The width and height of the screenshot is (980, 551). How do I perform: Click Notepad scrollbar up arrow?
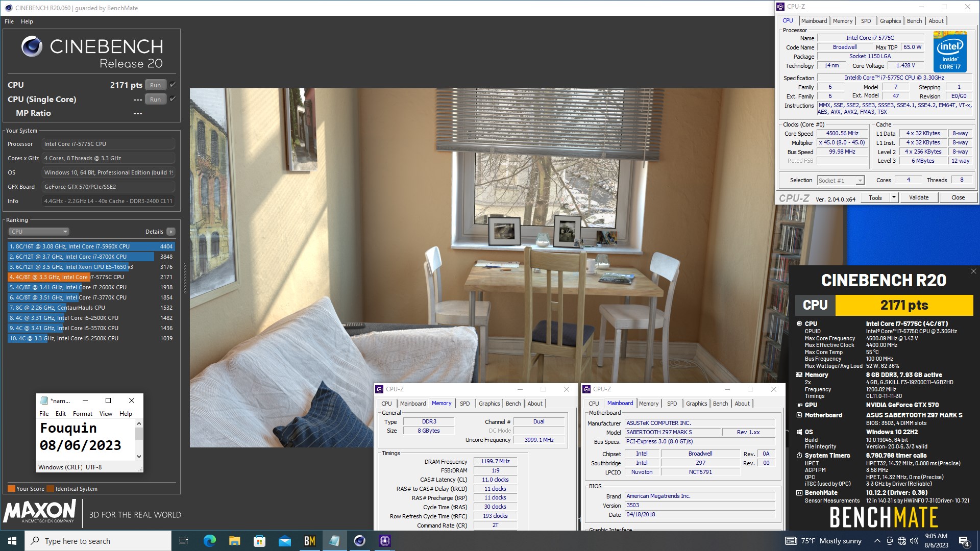point(139,423)
